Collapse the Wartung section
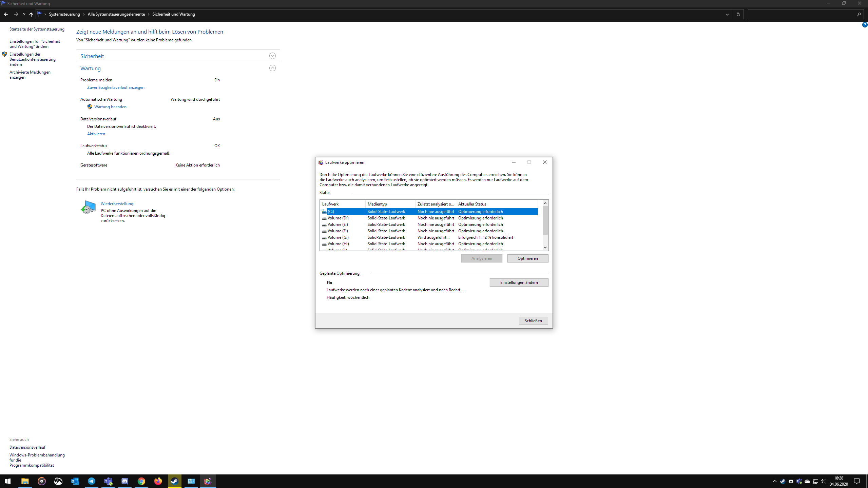868x488 pixels. 272,68
